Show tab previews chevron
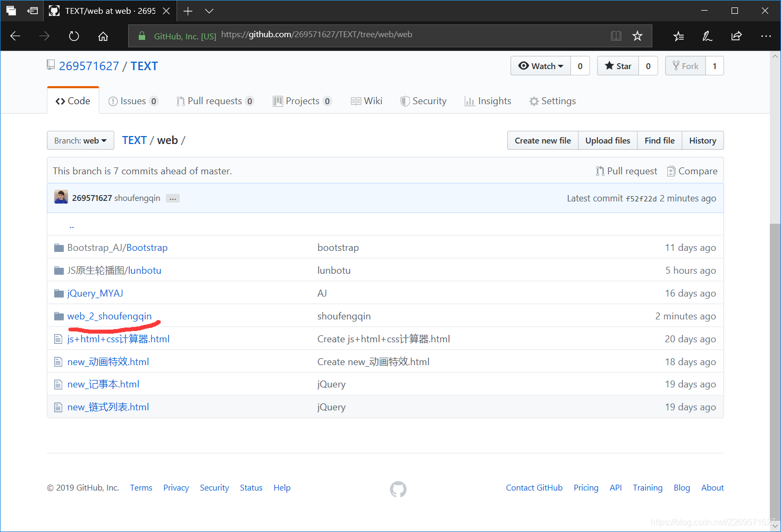The height and width of the screenshot is (532, 781). point(209,11)
